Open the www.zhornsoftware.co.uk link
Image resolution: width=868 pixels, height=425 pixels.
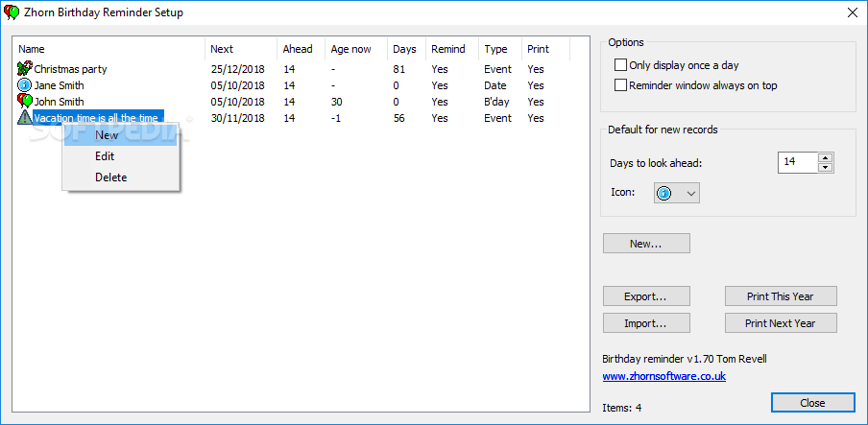pyautogui.click(x=663, y=376)
